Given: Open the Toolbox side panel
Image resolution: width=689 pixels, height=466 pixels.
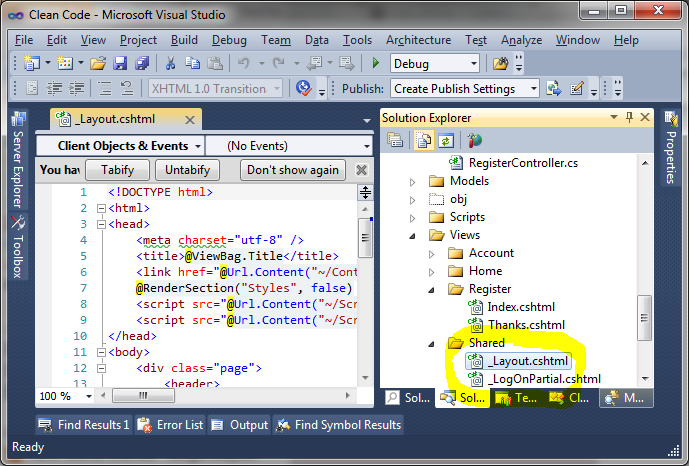Looking at the screenshot, I should click(18, 246).
